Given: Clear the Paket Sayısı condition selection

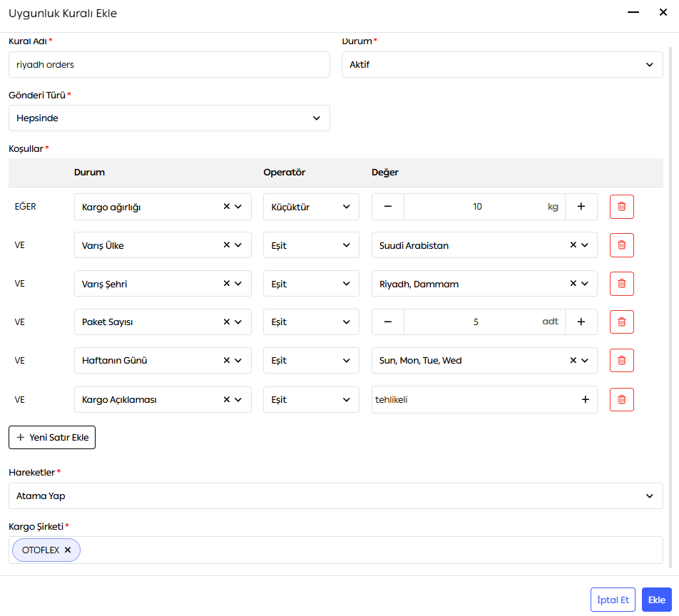Looking at the screenshot, I should point(227,322).
